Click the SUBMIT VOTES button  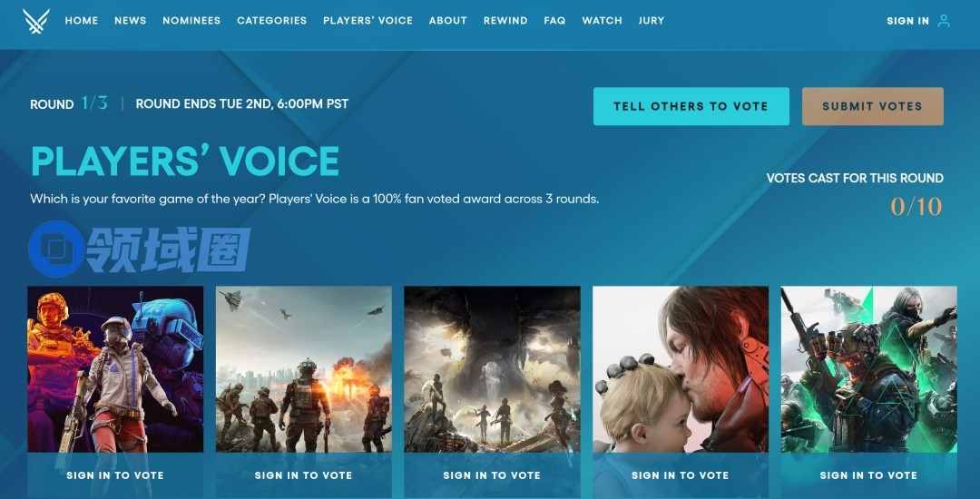873,106
